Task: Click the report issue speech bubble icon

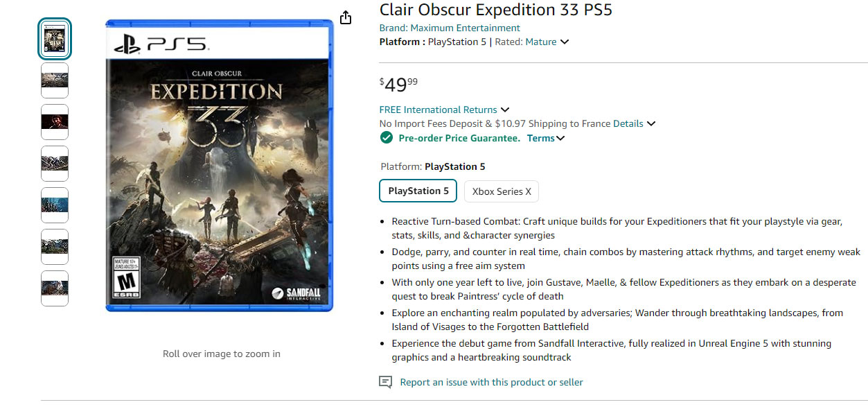Action: click(385, 381)
